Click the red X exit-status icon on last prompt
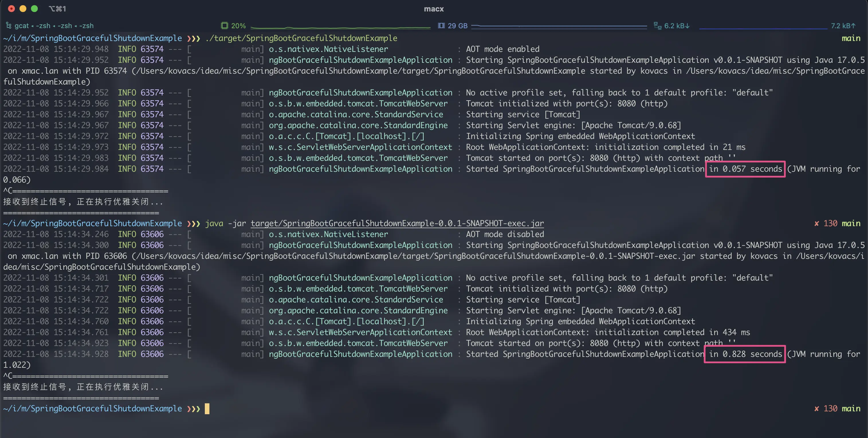 point(816,408)
